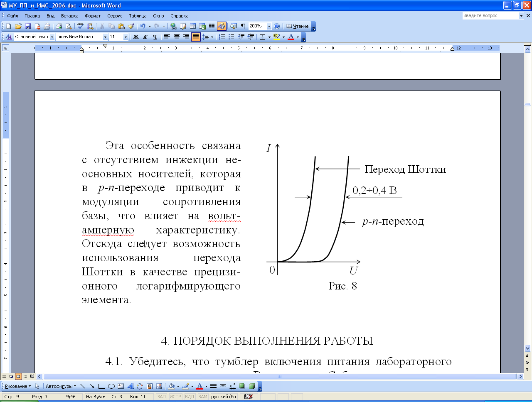Open the Таблица menu
The image size is (532, 402).
[x=138, y=16]
